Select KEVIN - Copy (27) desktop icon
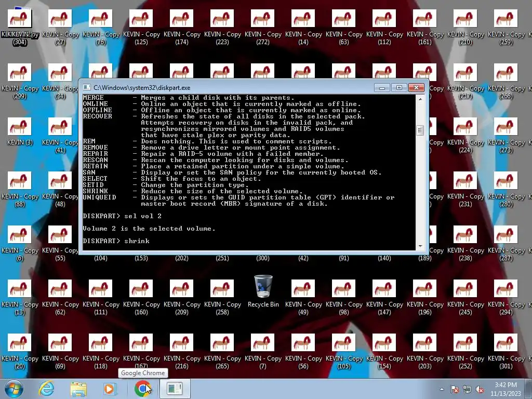Screen dimensions: 532x399 click(x=60, y=27)
